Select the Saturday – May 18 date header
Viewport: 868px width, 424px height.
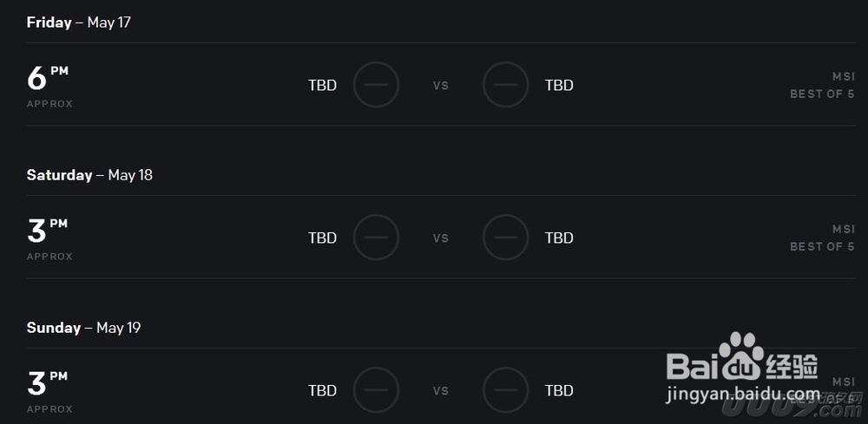click(89, 175)
